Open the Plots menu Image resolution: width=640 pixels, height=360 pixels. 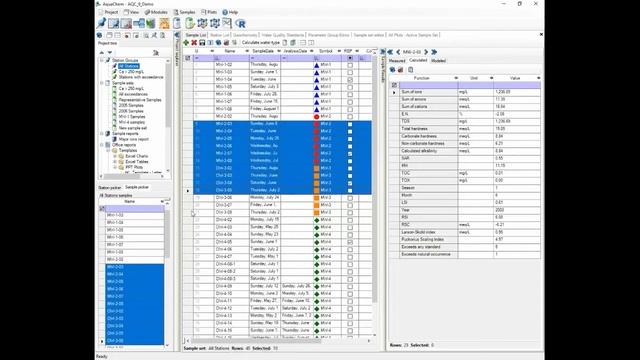pos(209,12)
